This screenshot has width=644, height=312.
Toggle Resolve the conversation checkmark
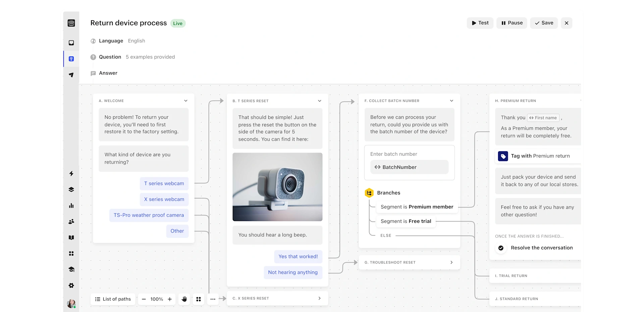coord(501,248)
